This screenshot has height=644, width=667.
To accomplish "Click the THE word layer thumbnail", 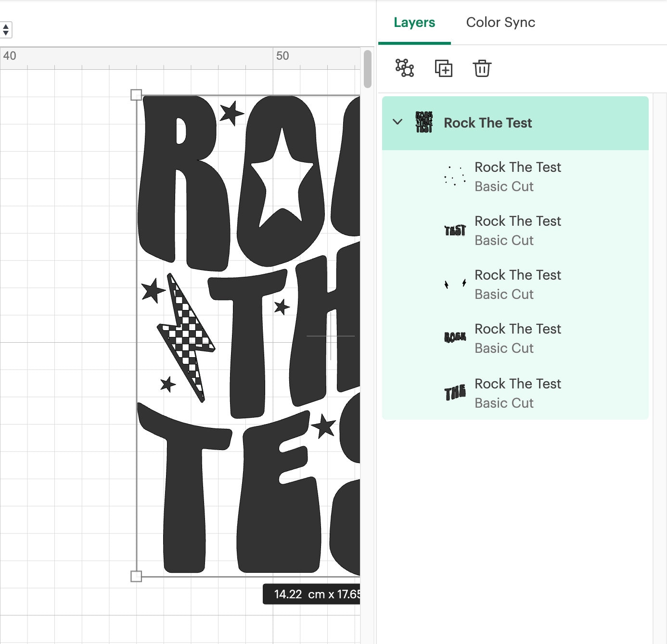I will [454, 391].
